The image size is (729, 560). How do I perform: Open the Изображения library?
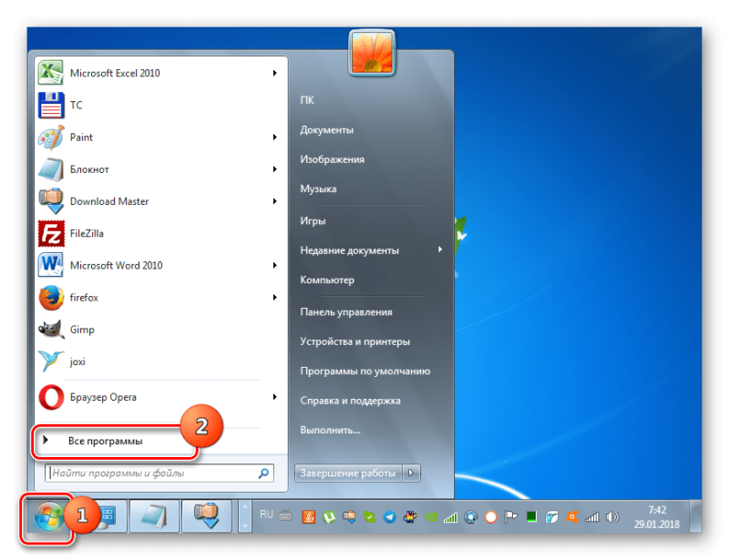tap(332, 159)
